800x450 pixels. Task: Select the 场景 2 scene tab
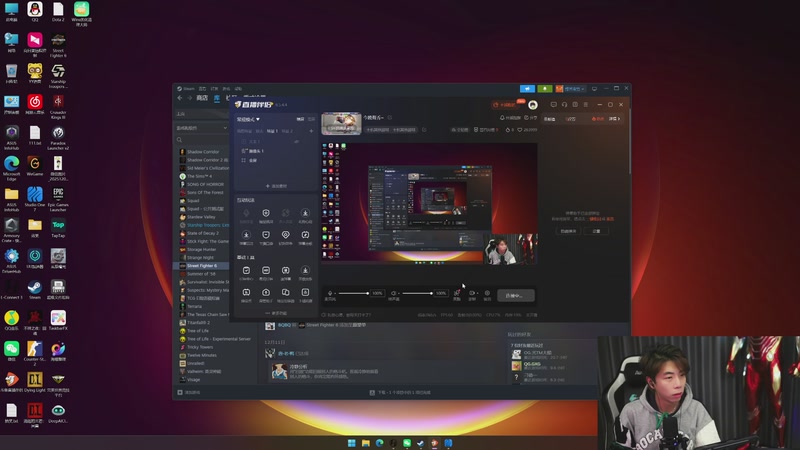coord(287,131)
